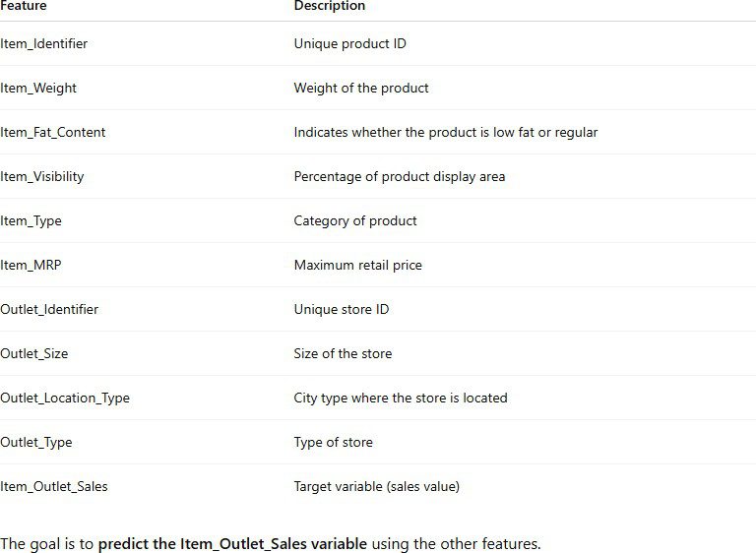Click the Outlet_Size feature name
The height and width of the screenshot is (553, 756).
[34, 354]
